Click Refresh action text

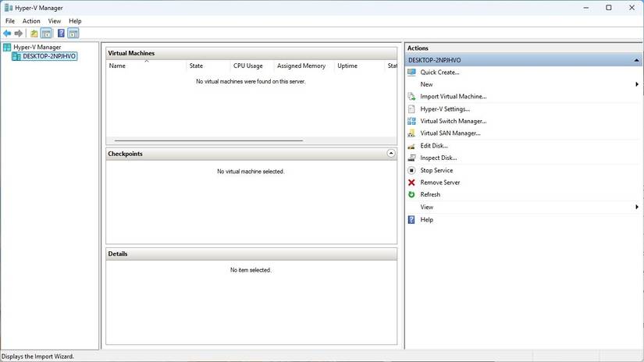[430, 194]
